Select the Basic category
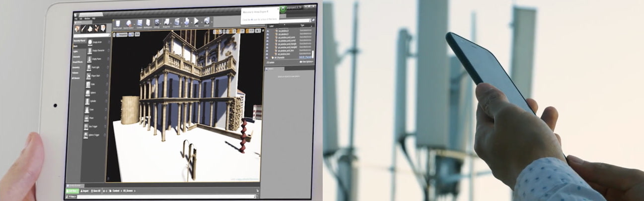The height and width of the screenshot is (201, 644). tap(75, 46)
